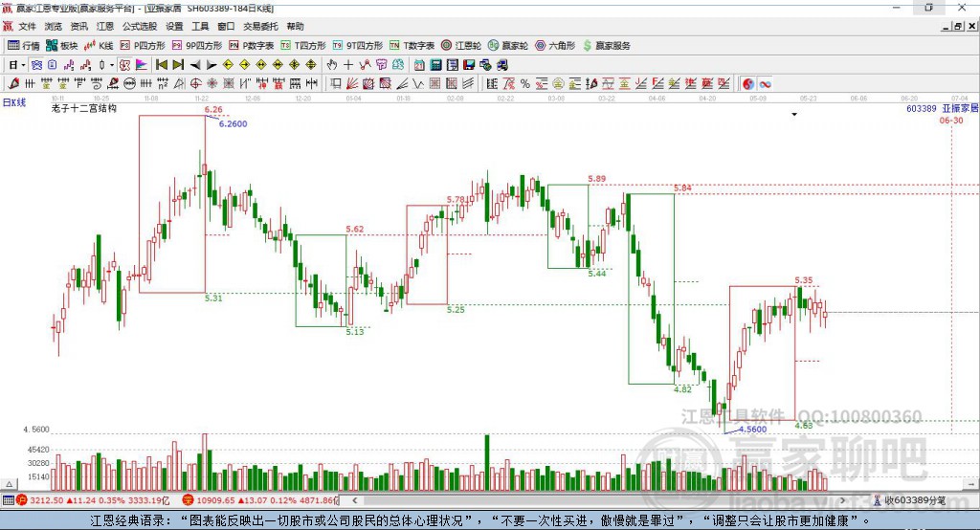980x530 pixels.
Task: Open the 江恩轮 Gann wheel
Action: [461, 46]
